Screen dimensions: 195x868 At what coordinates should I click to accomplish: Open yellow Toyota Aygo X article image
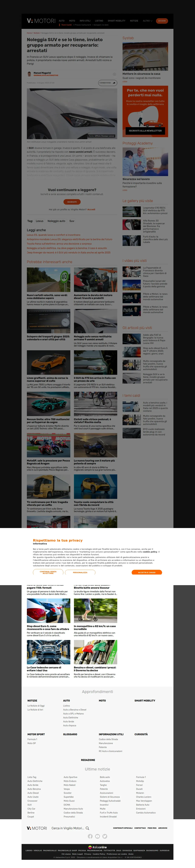tap(96, 487)
